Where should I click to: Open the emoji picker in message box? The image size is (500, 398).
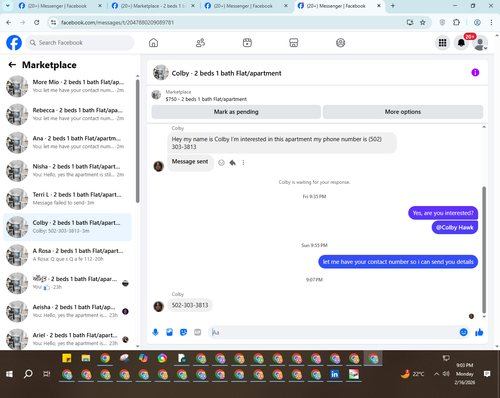point(463,332)
